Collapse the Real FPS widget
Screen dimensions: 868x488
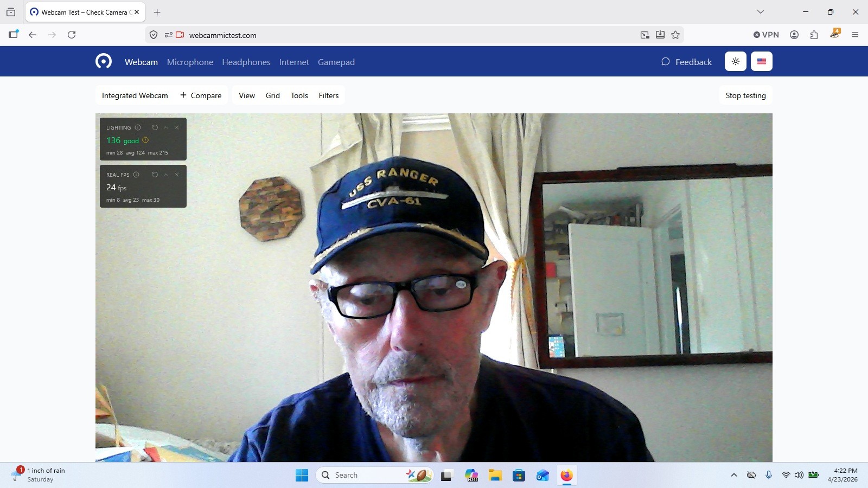pos(166,175)
